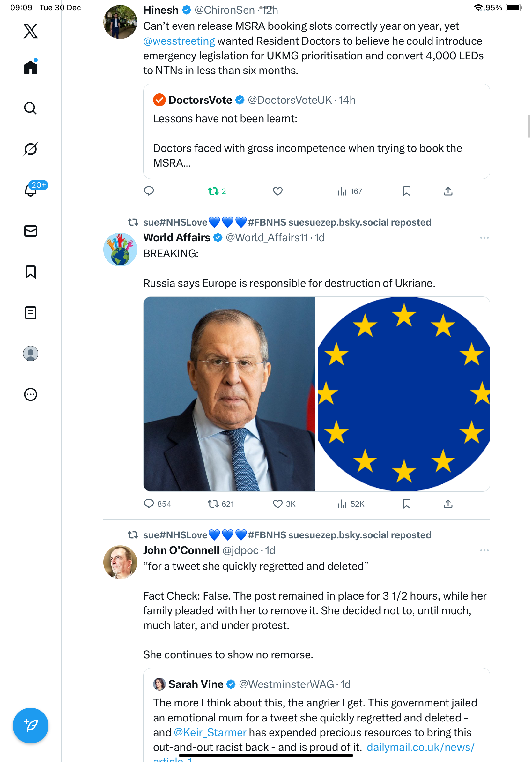Open the EU flag image
The image size is (532, 762).
[403, 394]
